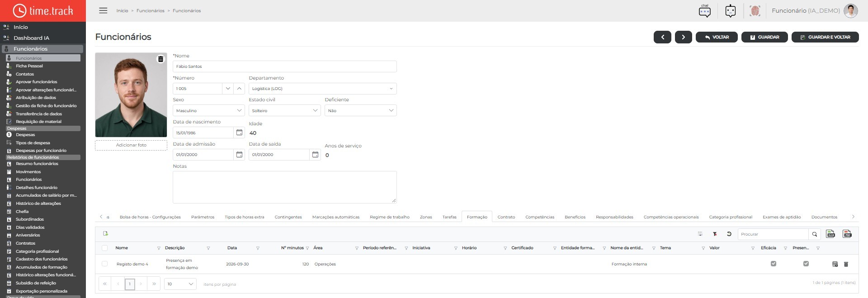
Task: Switch to the Tarefas tab
Action: [x=449, y=217]
